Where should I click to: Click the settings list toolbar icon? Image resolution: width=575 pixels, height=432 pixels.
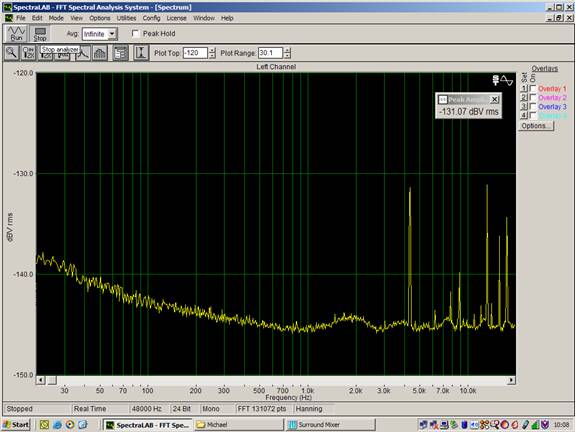coord(120,53)
